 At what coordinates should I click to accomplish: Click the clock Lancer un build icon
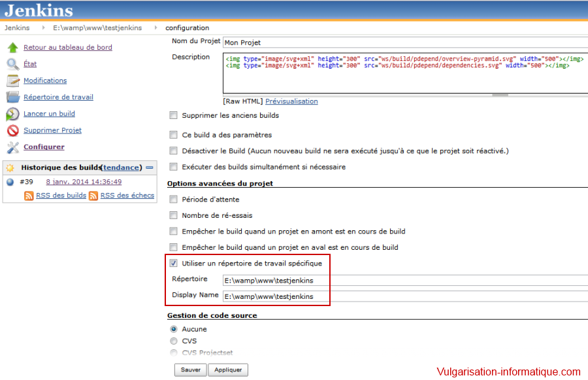click(12, 114)
